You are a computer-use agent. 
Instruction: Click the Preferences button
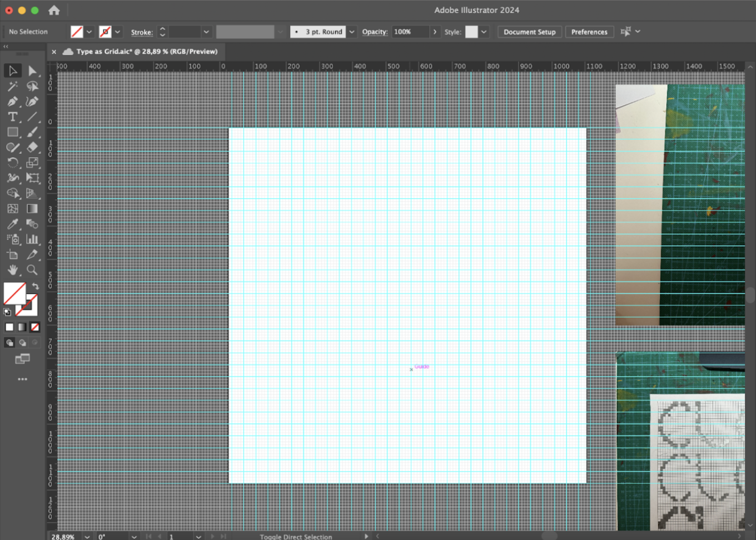pos(589,32)
